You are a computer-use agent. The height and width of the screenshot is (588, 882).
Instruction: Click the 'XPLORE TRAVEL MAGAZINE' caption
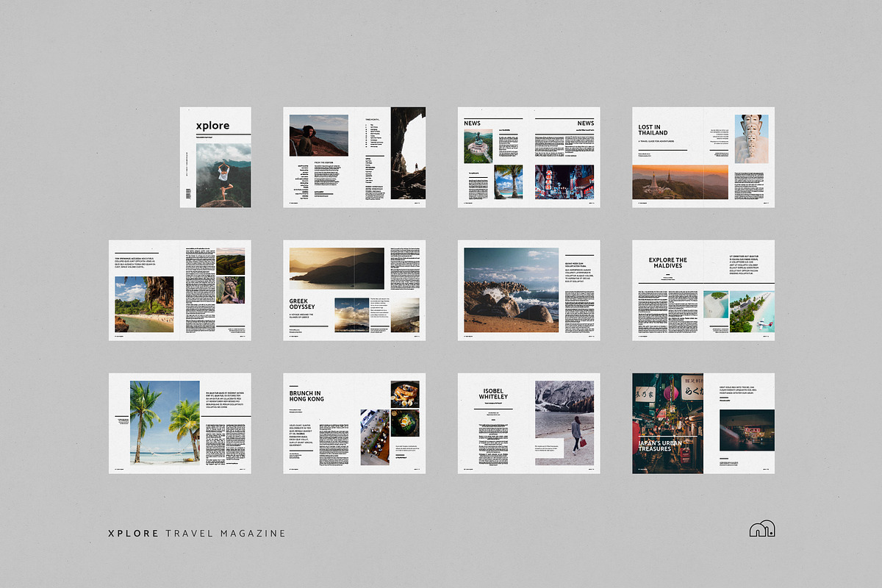[196, 533]
